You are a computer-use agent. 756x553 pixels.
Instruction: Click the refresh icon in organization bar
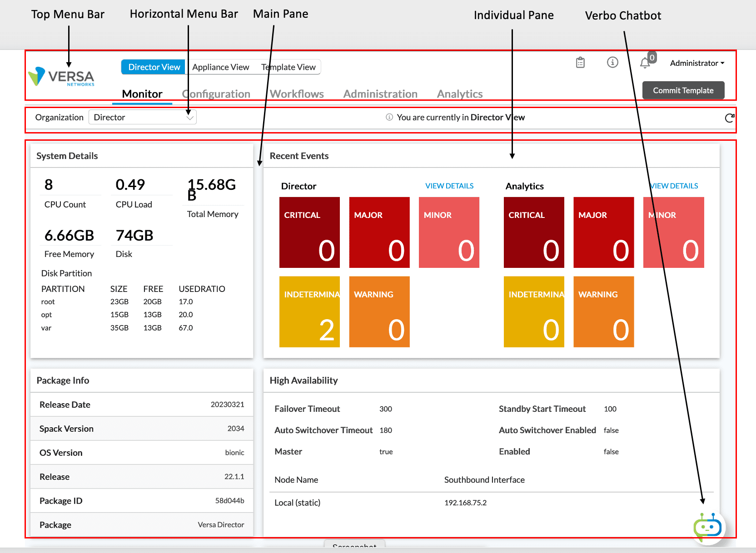[729, 118]
